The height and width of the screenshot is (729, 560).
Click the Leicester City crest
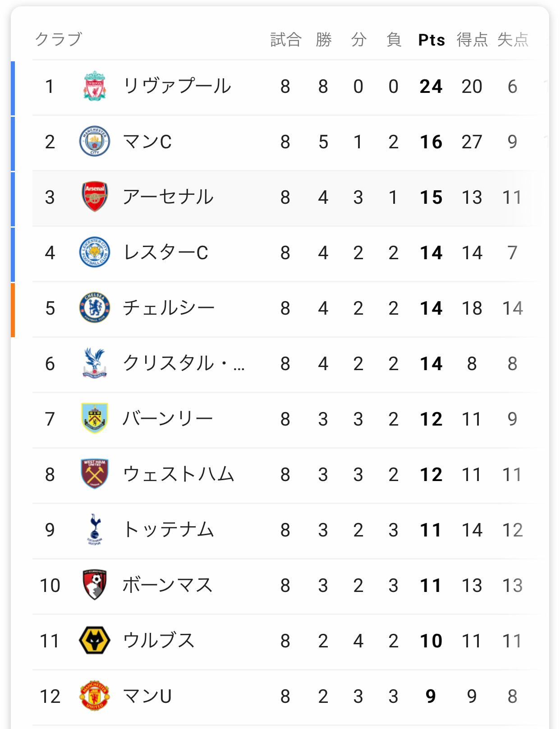click(95, 252)
